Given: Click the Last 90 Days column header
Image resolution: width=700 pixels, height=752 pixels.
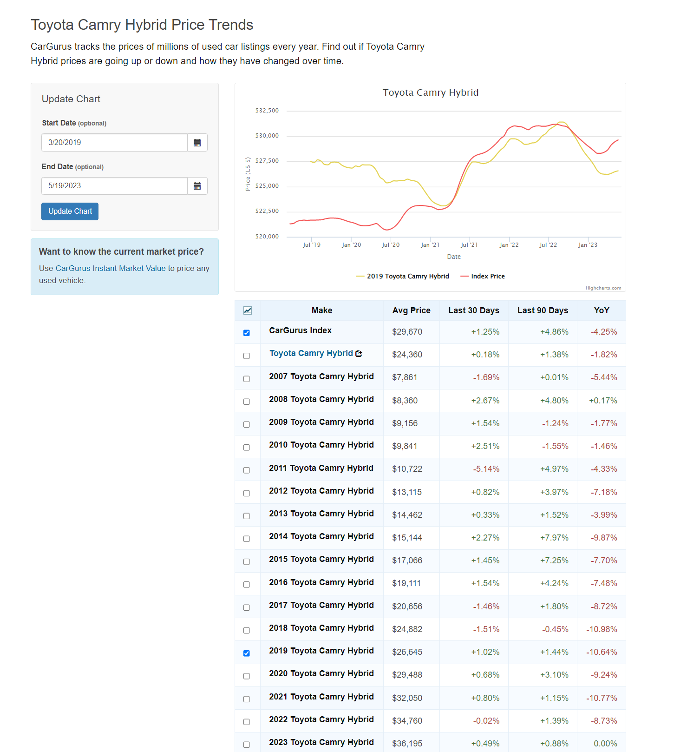Looking at the screenshot, I should click(x=543, y=310).
